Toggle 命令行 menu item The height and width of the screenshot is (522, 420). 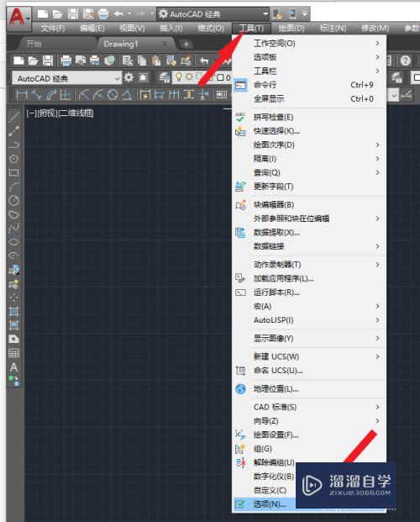tap(309, 85)
